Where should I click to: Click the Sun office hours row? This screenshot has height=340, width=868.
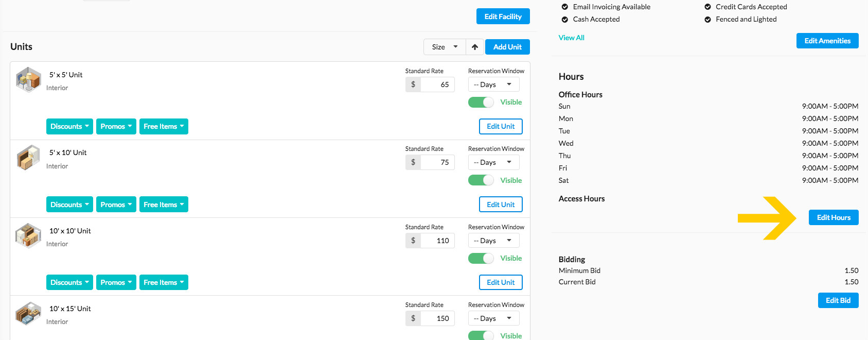(708, 106)
